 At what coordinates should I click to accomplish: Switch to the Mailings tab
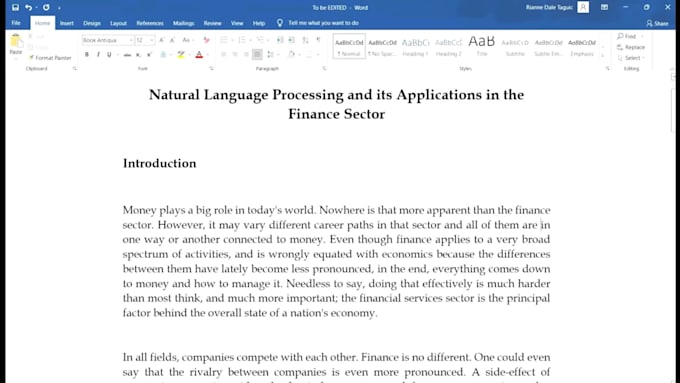[184, 23]
